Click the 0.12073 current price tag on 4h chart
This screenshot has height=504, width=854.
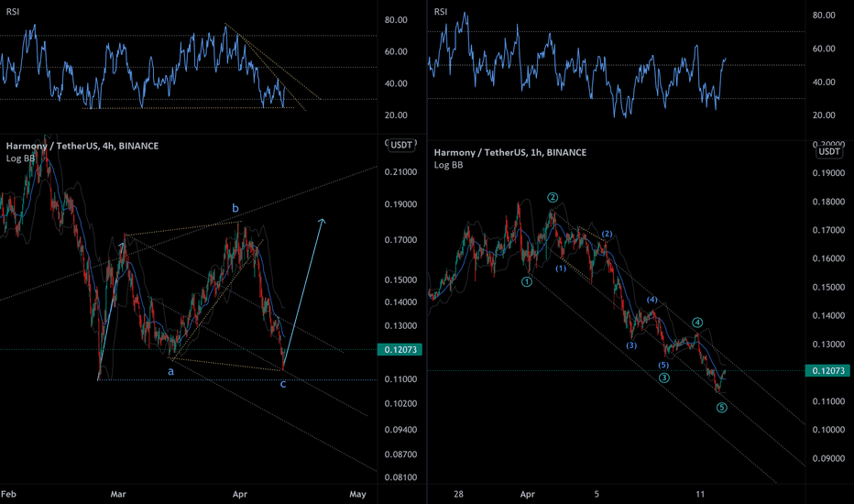pos(400,350)
